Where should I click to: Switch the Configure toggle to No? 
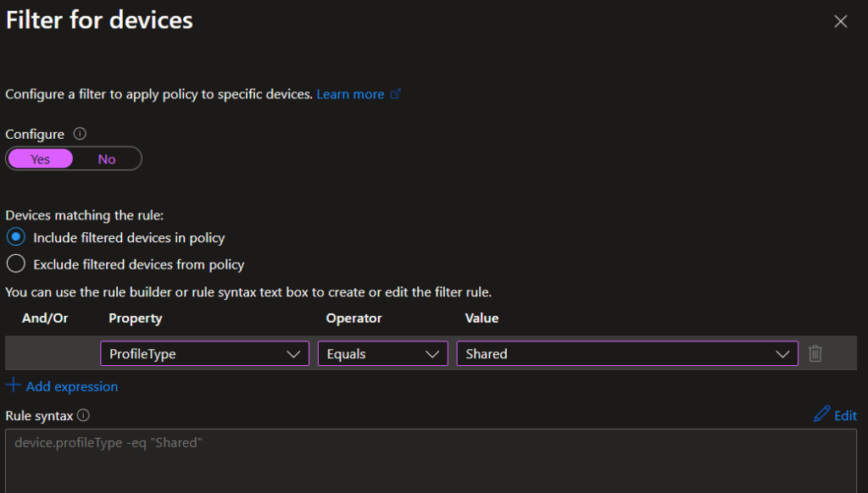[x=107, y=159]
